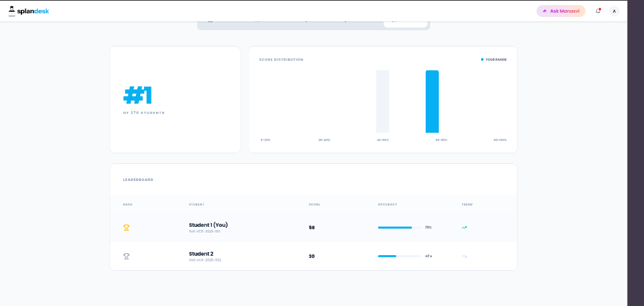Click the Accuracy column header

pyautogui.click(x=387, y=204)
